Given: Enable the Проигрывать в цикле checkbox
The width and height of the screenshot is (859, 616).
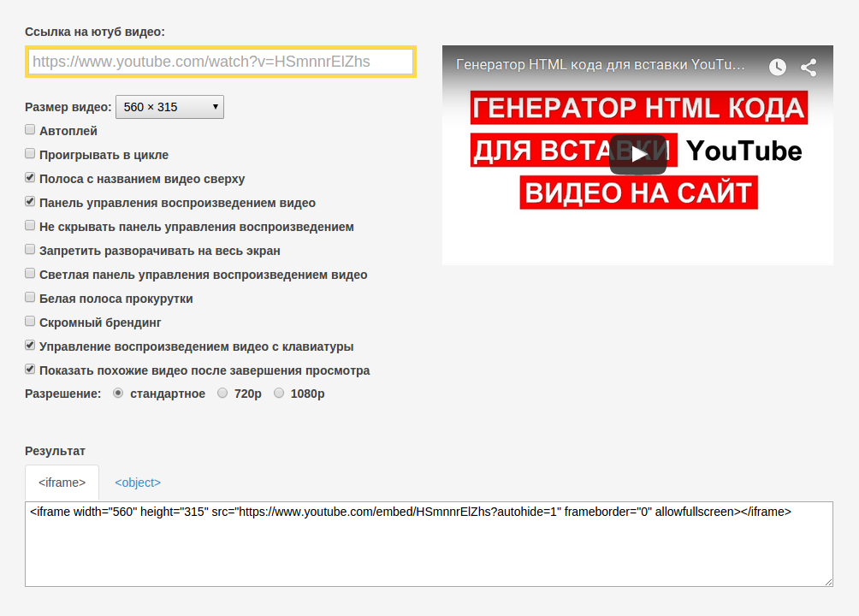Looking at the screenshot, I should pos(30,153).
